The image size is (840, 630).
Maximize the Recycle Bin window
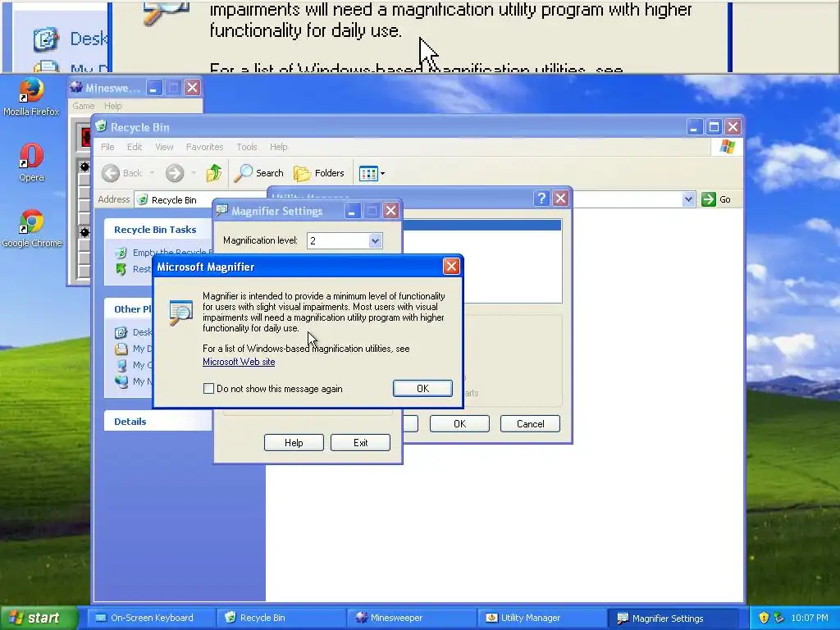pyautogui.click(x=714, y=127)
